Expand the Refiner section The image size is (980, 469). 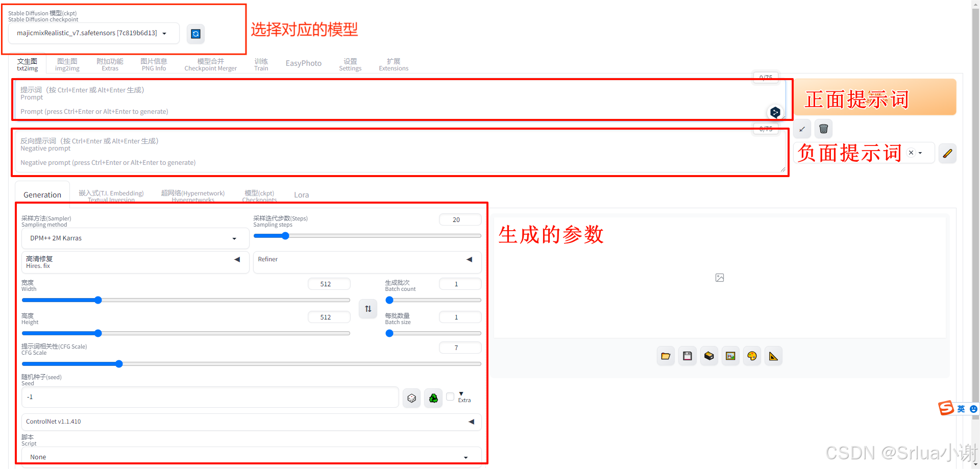click(367, 262)
